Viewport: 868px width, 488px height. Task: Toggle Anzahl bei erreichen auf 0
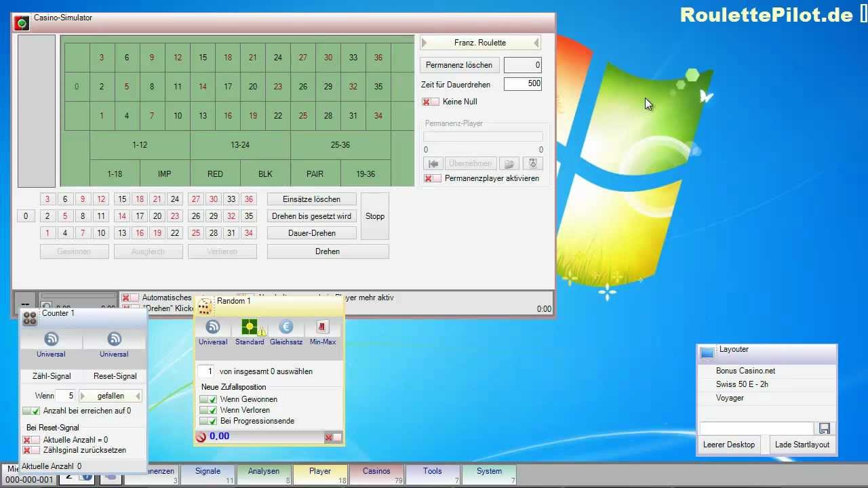(x=31, y=411)
